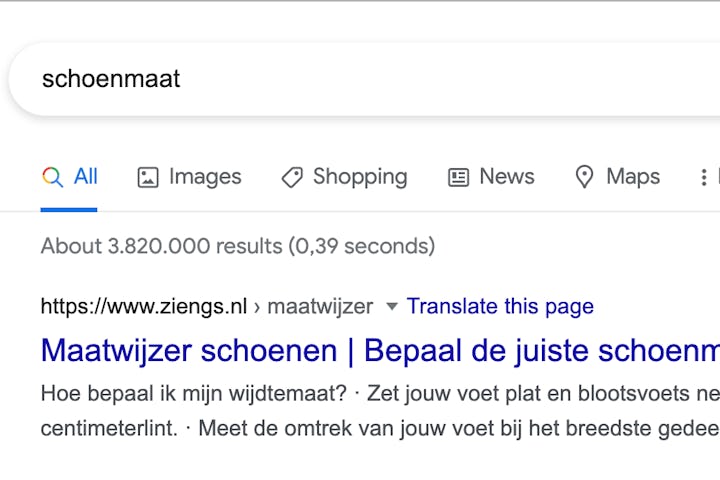Image resolution: width=720 pixels, height=480 pixels.
Task: Click snippet line starting with centimeterlint
Action: 380,429
